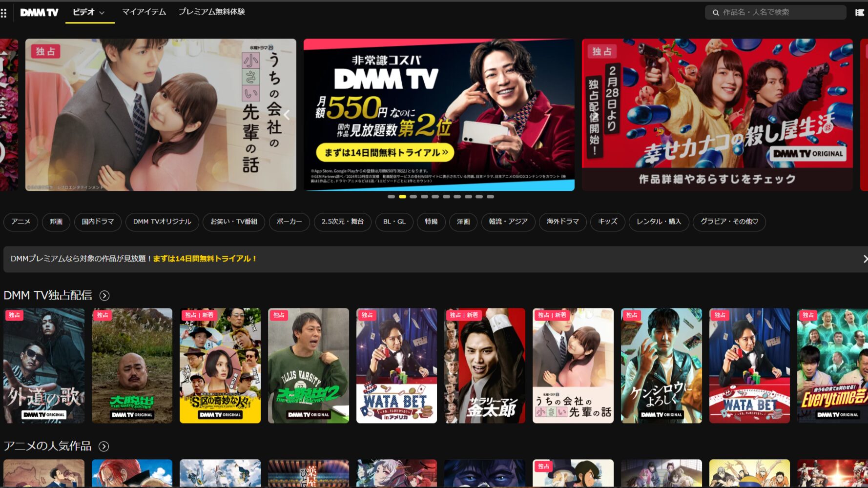Viewport: 868px width, 488px height.
Task: Open the DMM TV独占配信 section heading
Action: click(x=48, y=295)
